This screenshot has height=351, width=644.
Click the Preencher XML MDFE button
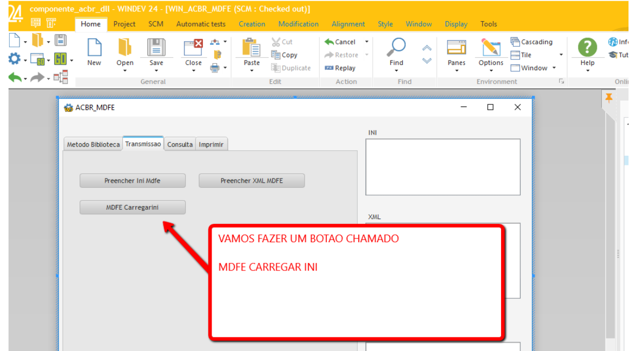coord(251,181)
